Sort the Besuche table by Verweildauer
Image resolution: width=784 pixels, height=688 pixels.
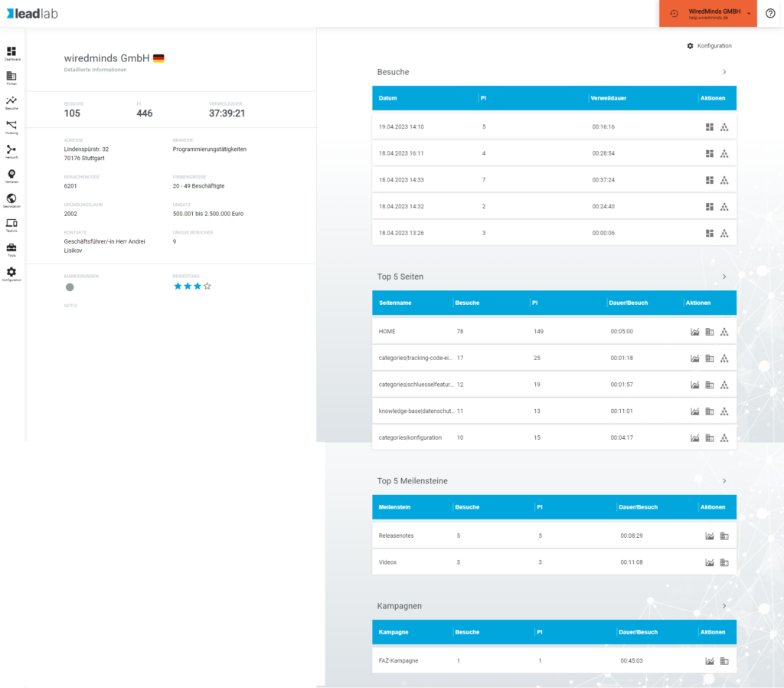(608, 98)
